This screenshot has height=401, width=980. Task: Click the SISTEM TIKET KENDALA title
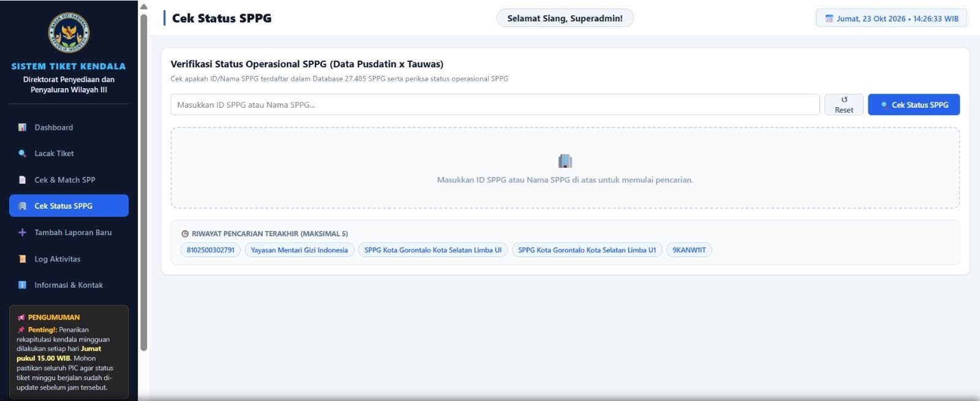[69, 66]
